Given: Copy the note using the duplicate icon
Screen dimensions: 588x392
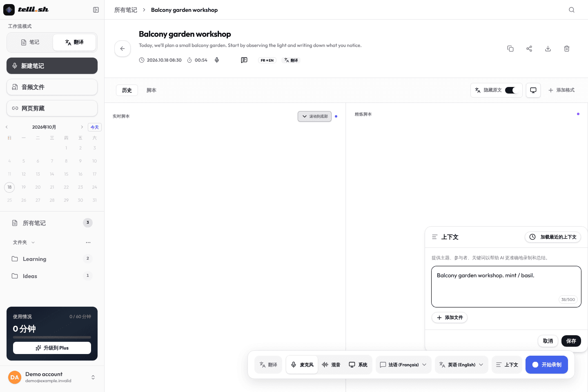Looking at the screenshot, I should [510, 49].
